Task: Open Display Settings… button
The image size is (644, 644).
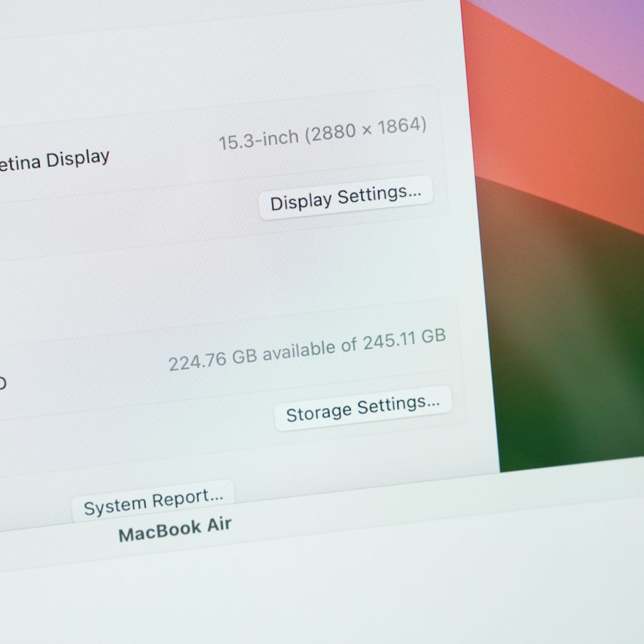Action: point(346,198)
